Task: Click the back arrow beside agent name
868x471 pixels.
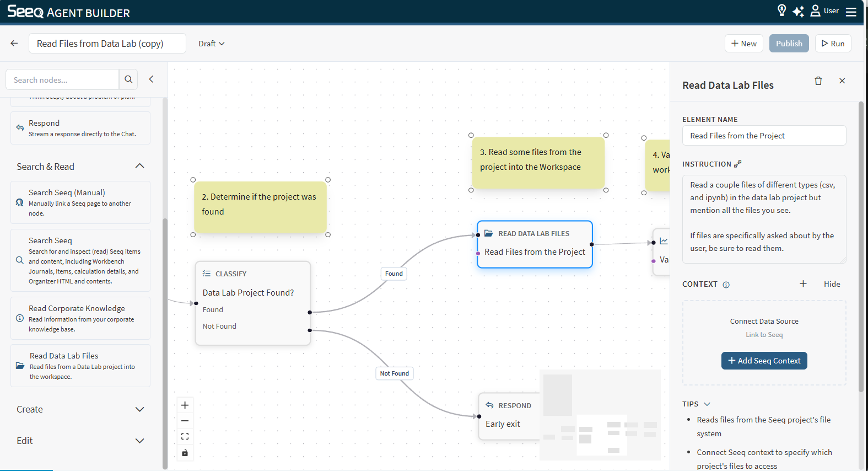Action: pos(14,44)
